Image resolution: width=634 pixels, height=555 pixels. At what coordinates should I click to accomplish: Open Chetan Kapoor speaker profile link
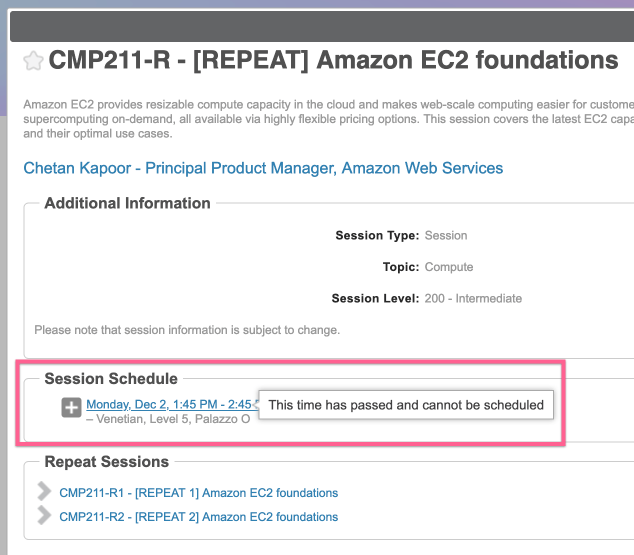pyautogui.click(x=263, y=168)
